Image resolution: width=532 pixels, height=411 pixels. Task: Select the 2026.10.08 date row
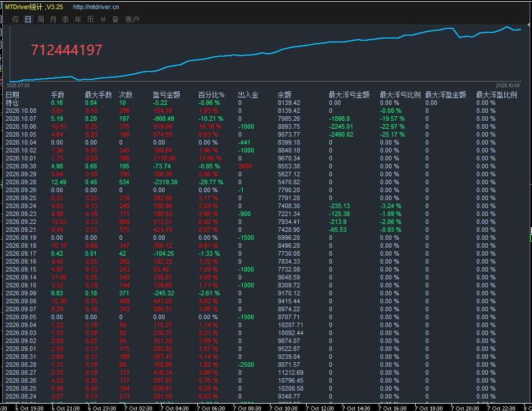point(21,111)
